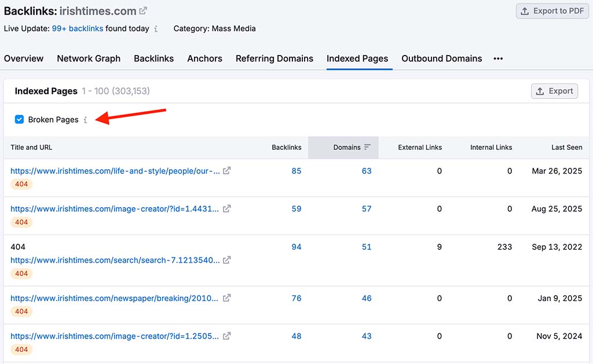Click domains count 43
This screenshot has height=364, width=593.
[367, 336]
